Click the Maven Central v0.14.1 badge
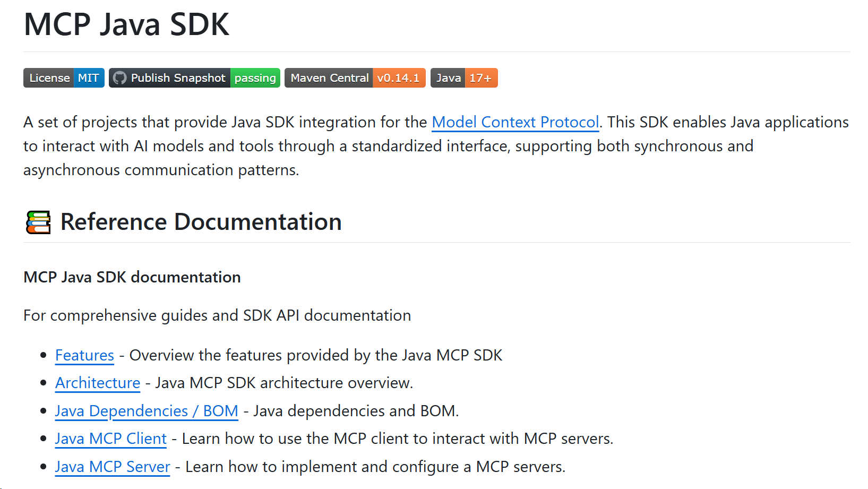868x489 pixels. 355,78
